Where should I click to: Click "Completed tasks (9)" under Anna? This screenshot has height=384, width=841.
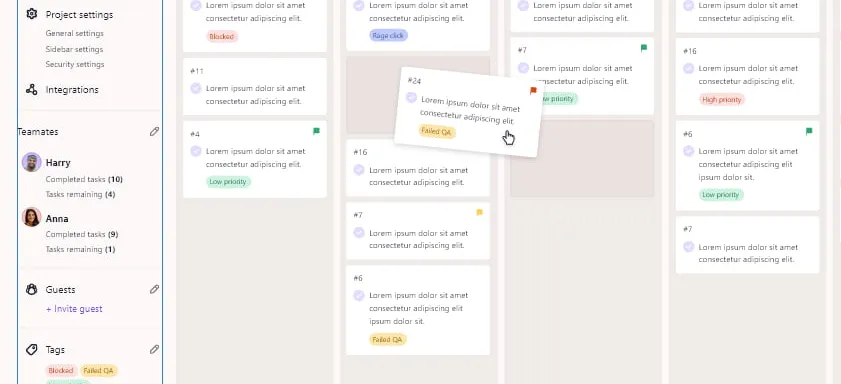click(82, 234)
